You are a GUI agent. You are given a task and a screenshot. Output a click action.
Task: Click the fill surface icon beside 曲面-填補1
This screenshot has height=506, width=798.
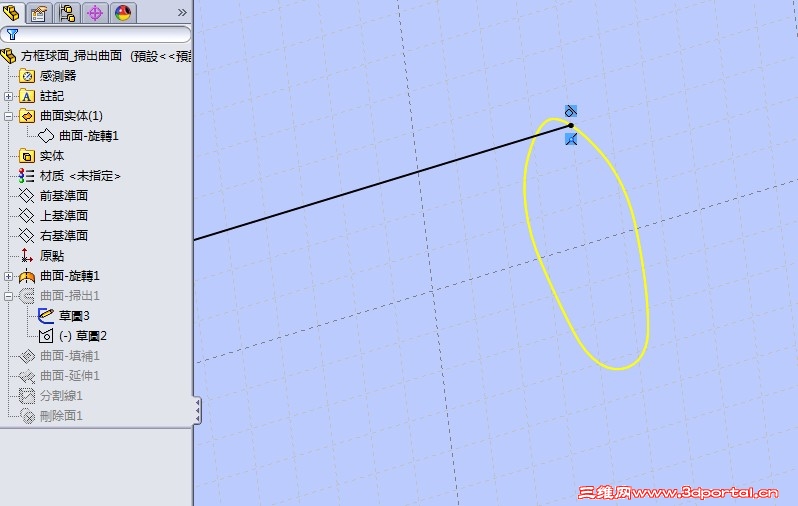click(26, 356)
